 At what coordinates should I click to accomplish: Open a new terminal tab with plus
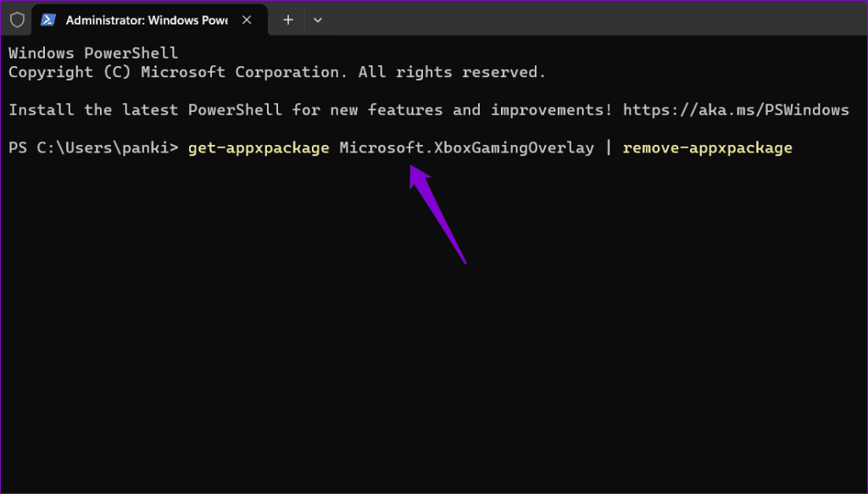tap(288, 19)
